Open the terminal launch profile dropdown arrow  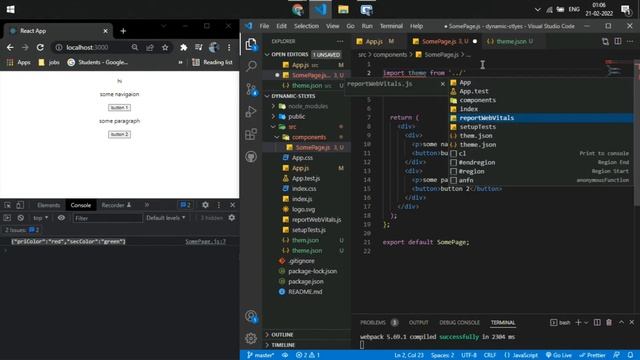586,322
